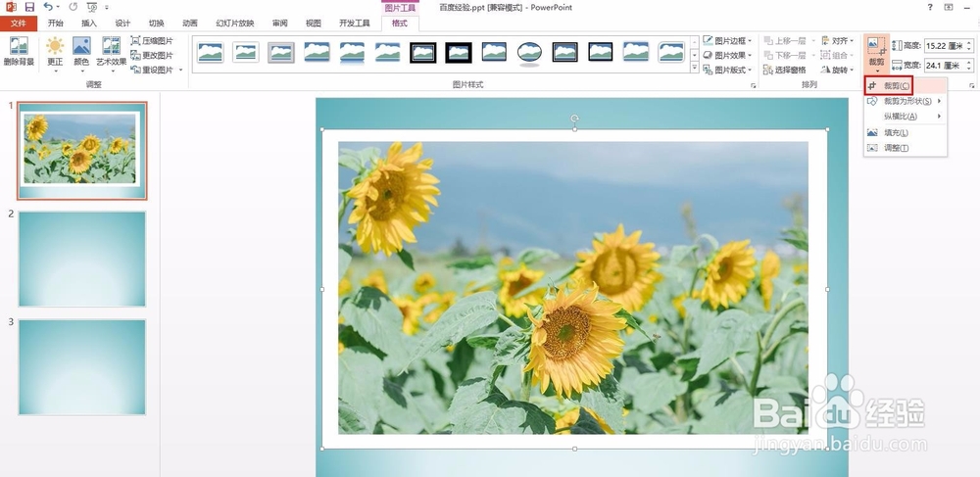Choose 填充(L) fill option
Screen dimensions: 980x477
(905, 132)
